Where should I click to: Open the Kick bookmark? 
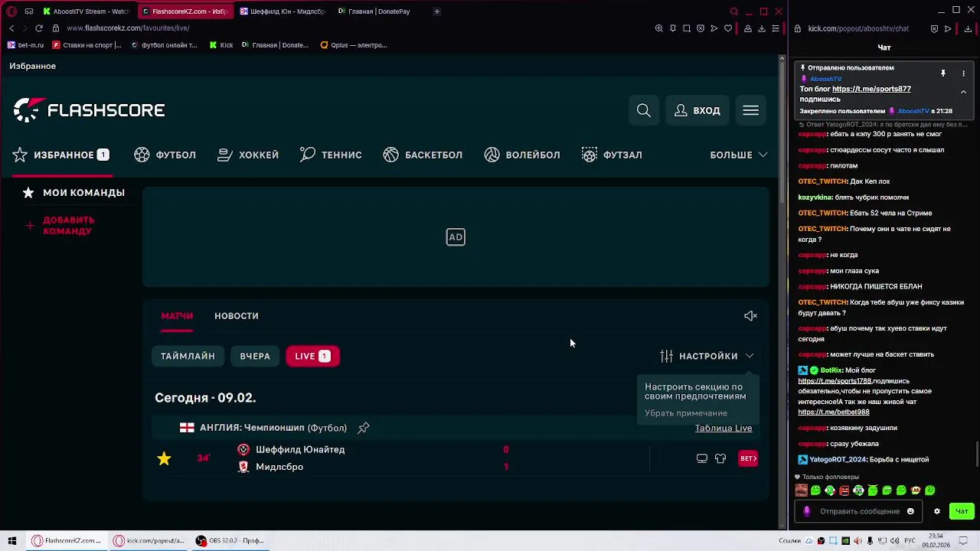221,45
